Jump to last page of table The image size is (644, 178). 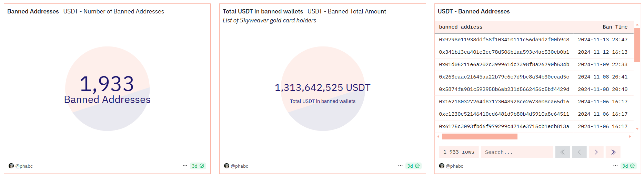click(x=613, y=152)
